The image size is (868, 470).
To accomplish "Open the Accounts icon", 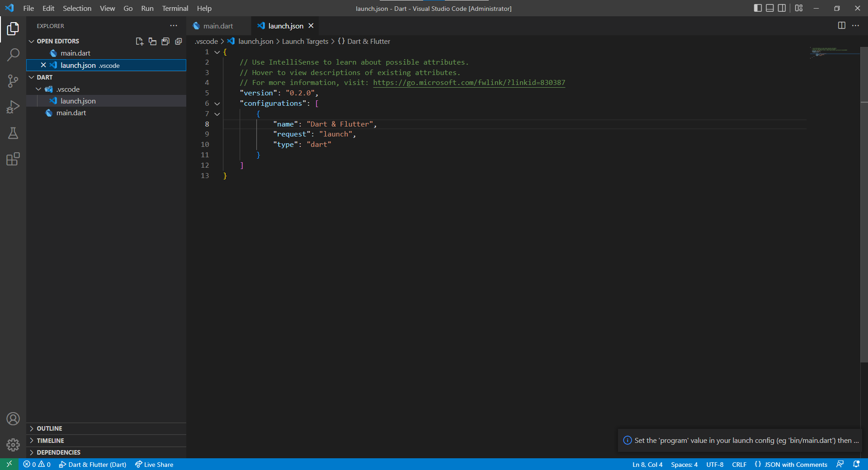I will pyautogui.click(x=13, y=419).
